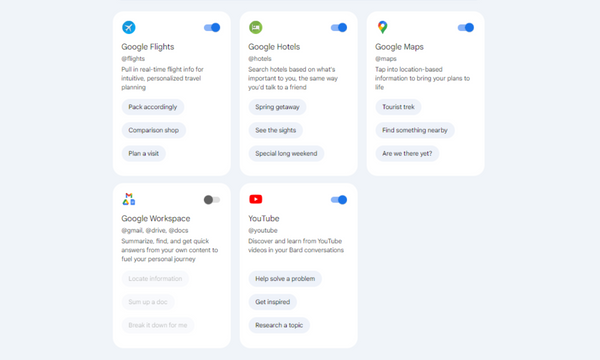
Task: Click the Are we there yet? chip
Action: [407, 153]
